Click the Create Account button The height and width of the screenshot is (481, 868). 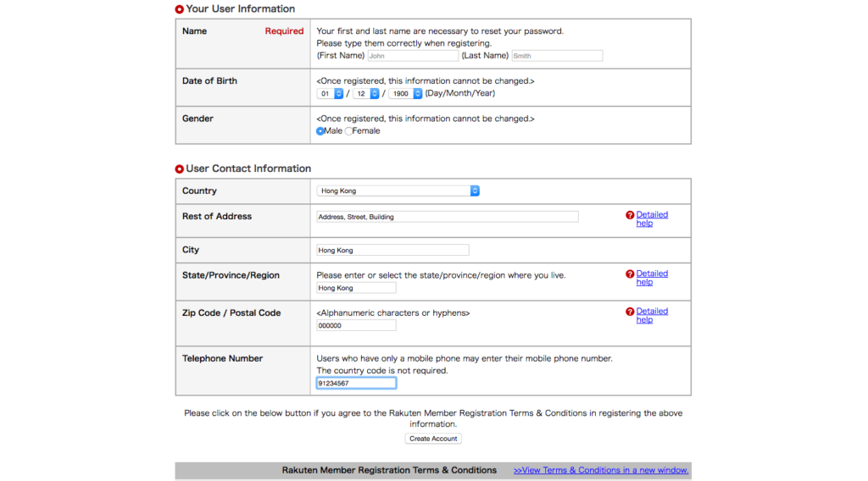(x=433, y=439)
